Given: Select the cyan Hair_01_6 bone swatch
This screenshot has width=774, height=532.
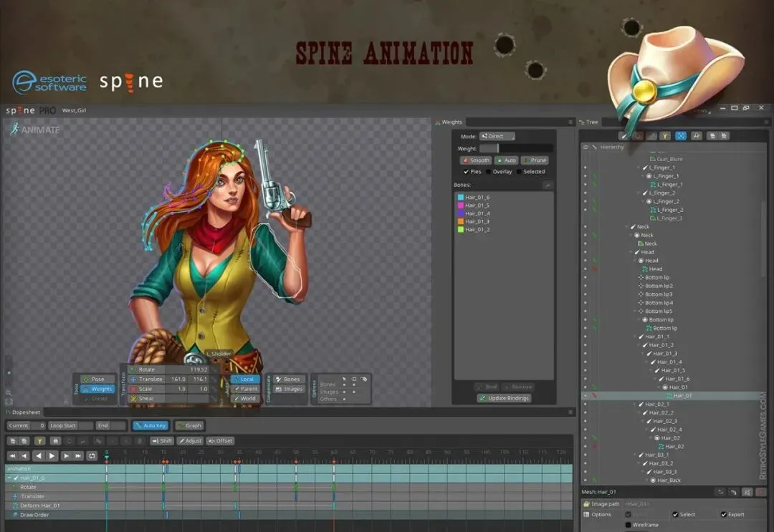Looking at the screenshot, I should (x=461, y=197).
